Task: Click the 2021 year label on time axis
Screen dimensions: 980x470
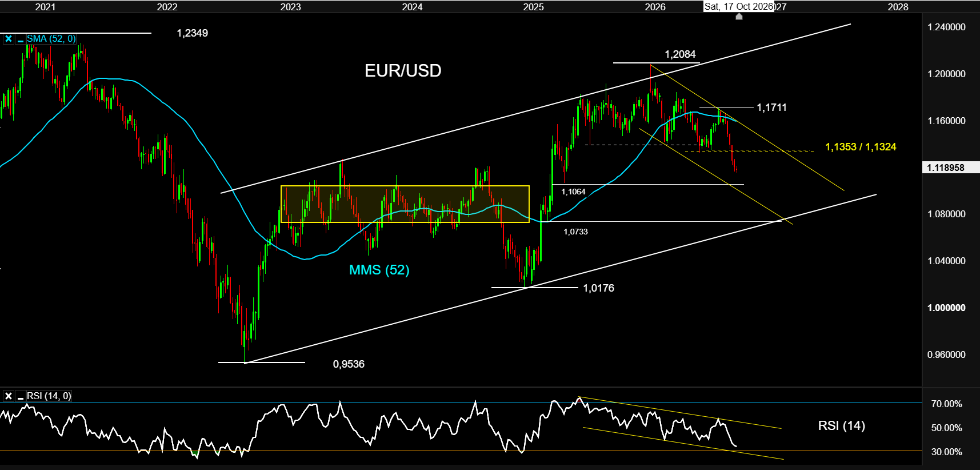Action: click(x=45, y=7)
